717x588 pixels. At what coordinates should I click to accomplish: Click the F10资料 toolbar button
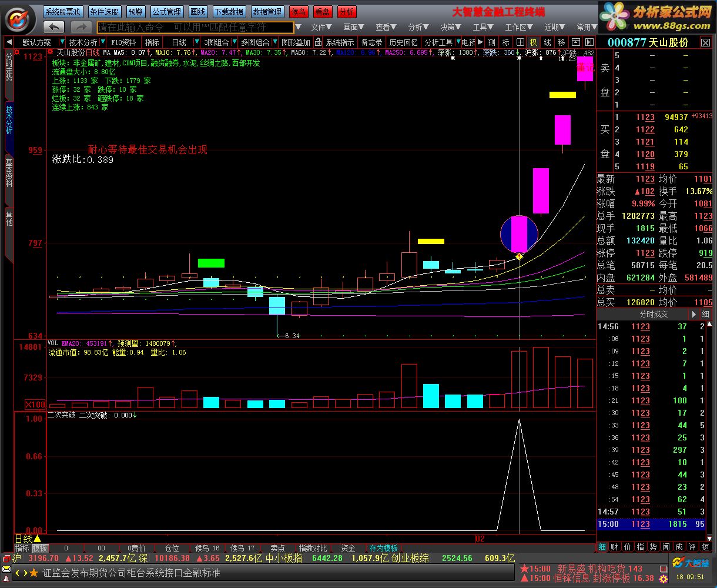123,42
